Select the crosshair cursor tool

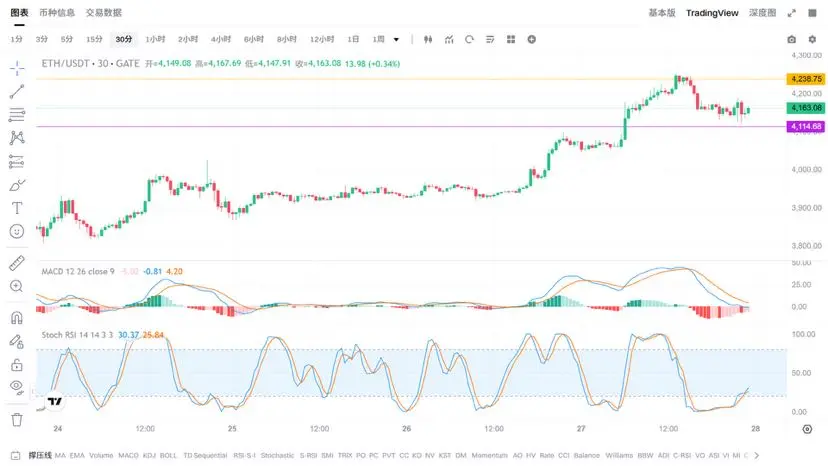pyautogui.click(x=17, y=68)
